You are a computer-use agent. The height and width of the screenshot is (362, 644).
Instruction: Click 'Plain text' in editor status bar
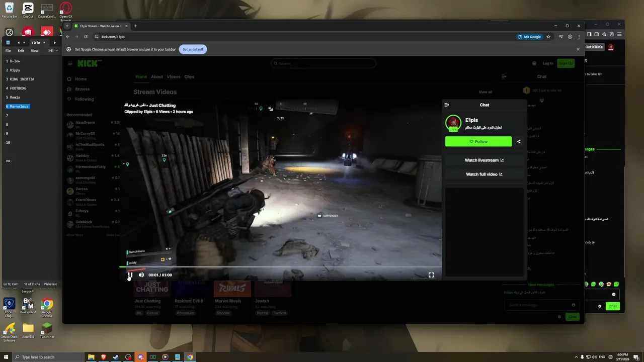point(50,284)
